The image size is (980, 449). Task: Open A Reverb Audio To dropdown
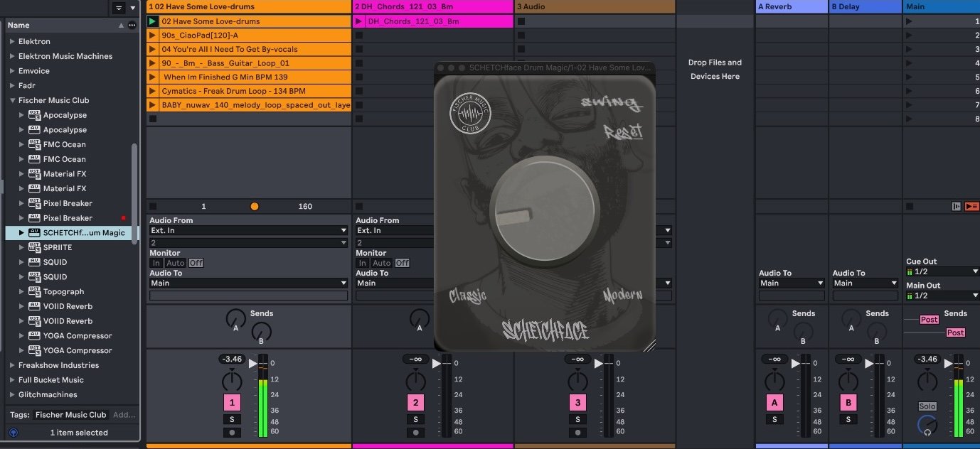(x=792, y=283)
